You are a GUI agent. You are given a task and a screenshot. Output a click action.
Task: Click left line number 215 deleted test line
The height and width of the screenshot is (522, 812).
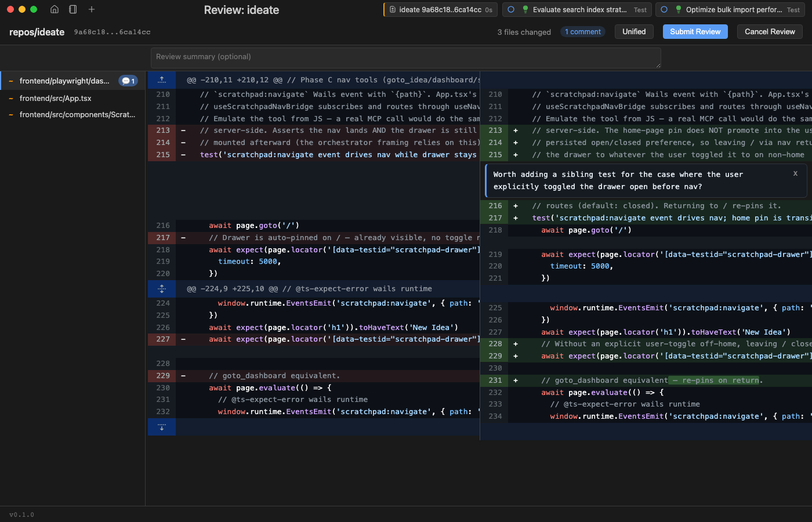(163, 155)
